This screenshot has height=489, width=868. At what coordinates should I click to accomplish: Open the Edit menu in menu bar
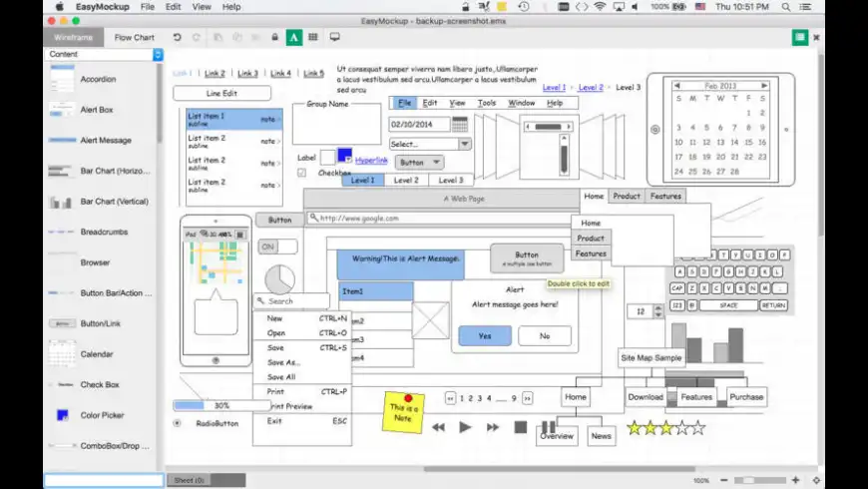point(174,6)
